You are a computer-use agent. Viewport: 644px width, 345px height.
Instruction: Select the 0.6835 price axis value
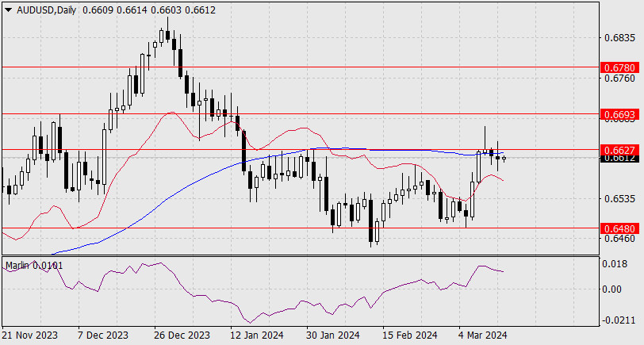[x=619, y=38]
